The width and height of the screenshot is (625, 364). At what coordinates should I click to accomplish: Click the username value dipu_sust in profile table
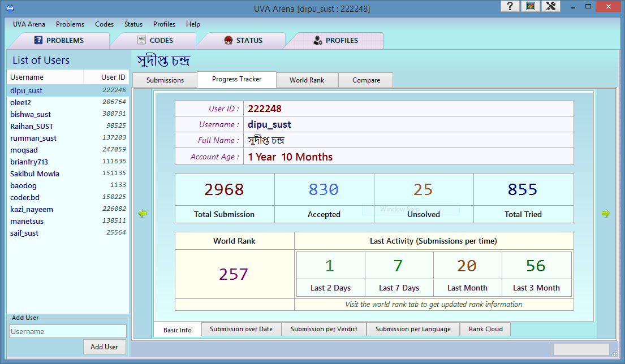(269, 125)
